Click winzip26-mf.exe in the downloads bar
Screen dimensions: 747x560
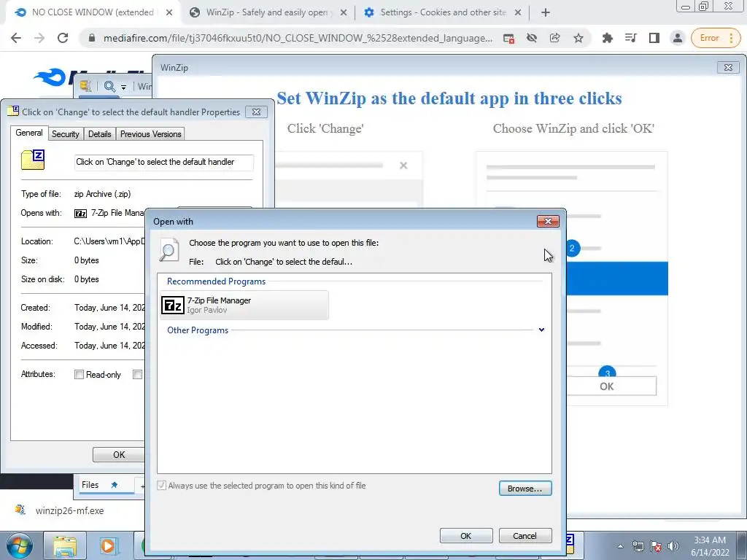point(69,510)
